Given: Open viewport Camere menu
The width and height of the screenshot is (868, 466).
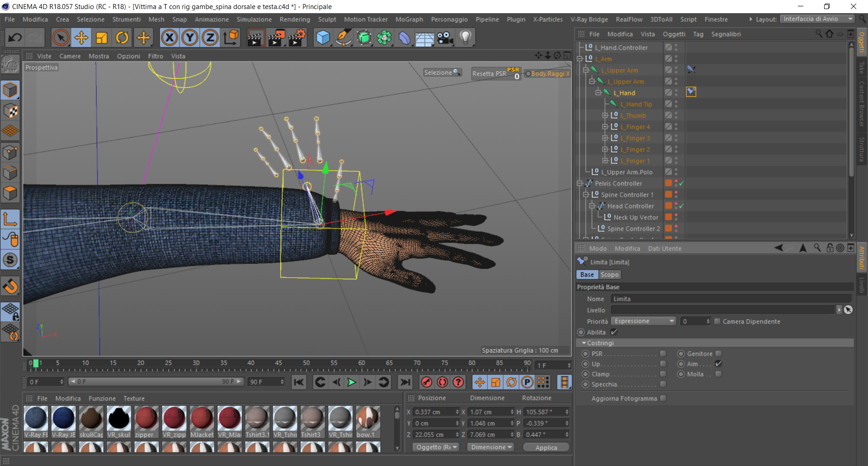Looking at the screenshot, I should [x=70, y=56].
